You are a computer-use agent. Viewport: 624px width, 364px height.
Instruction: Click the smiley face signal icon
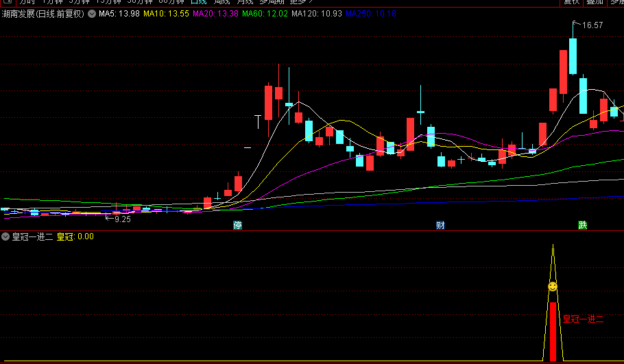[x=553, y=287]
